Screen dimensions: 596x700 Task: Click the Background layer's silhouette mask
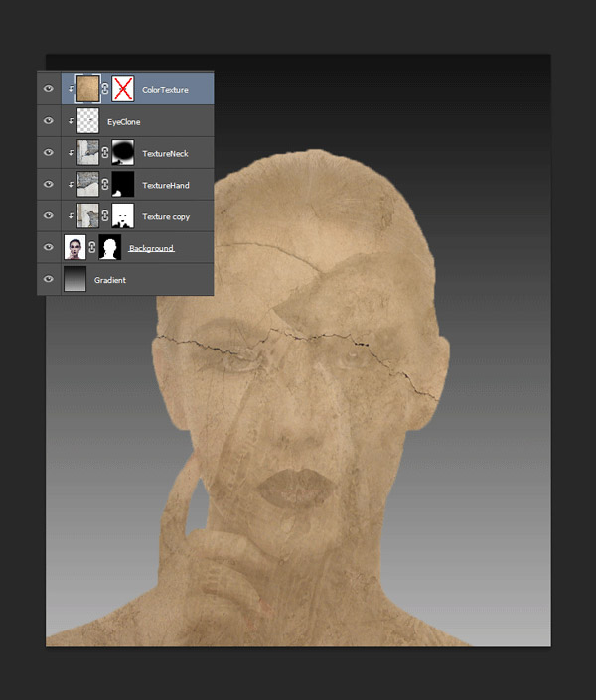[x=110, y=248]
